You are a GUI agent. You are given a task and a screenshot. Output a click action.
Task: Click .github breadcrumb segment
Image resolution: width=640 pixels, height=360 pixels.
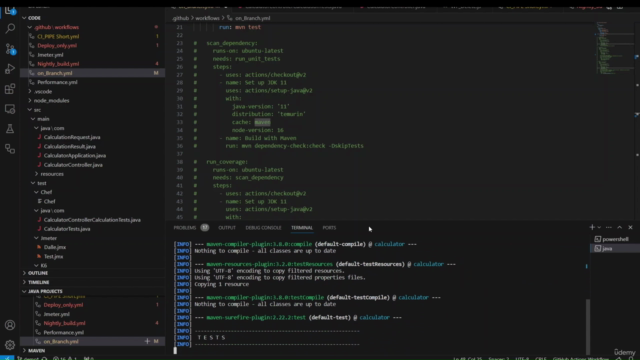click(180, 18)
